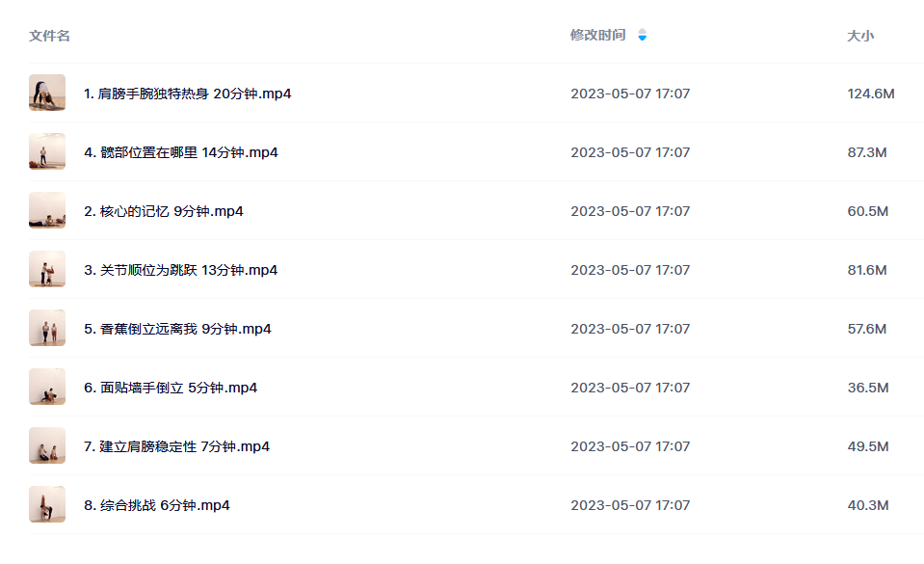Click thumbnail for 香蕉倒立远离我 video
Screen dimensions: 924x564
pyautogui.click(x=47, y=328)
